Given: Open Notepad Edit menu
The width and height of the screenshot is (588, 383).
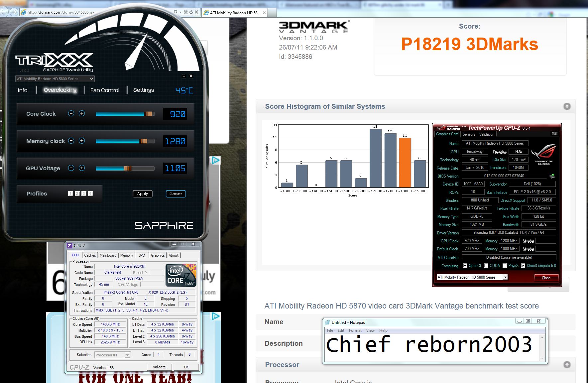Looking at the screenshot, I should pos(341,330).
